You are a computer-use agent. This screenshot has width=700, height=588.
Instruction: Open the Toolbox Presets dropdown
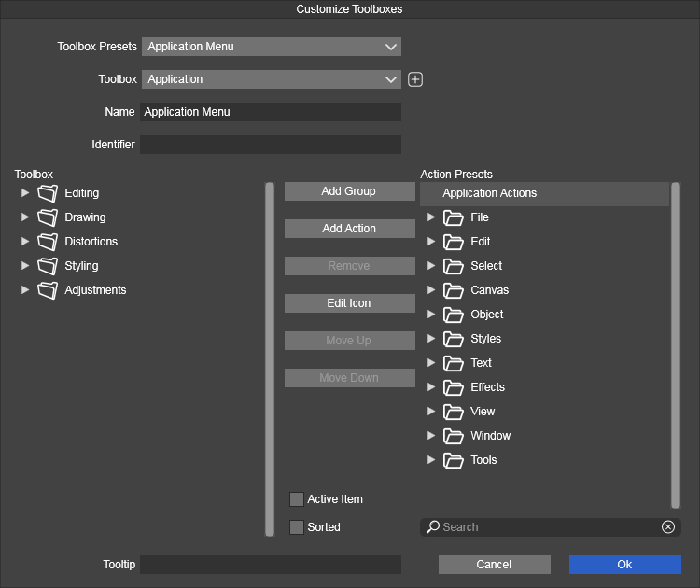point(271,47)
